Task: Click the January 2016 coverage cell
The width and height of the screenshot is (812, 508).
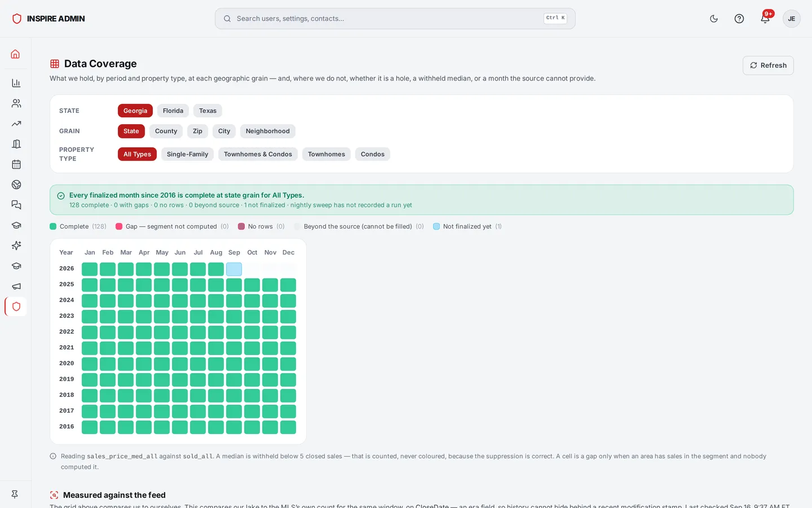Action: point(90,427)
